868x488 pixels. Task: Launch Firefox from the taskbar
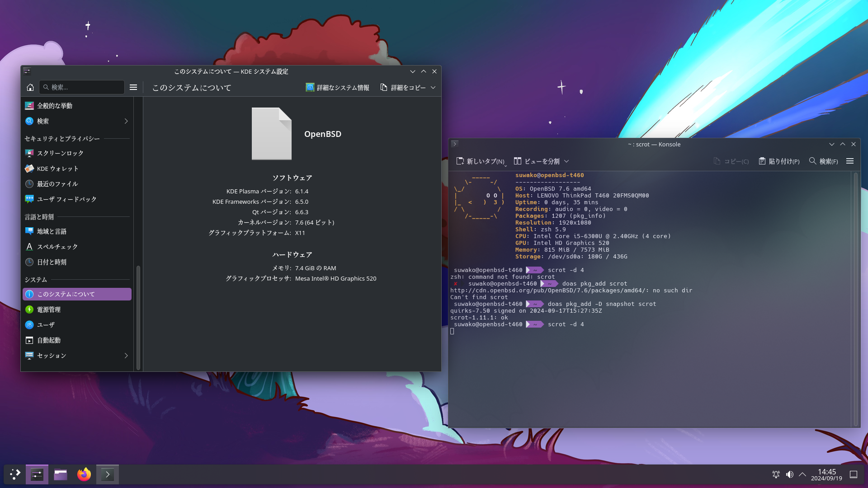84,474
